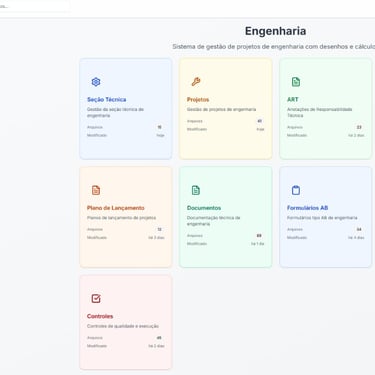Click 'há 3 dias' on Plano de Lançamento card

(156, 238)
